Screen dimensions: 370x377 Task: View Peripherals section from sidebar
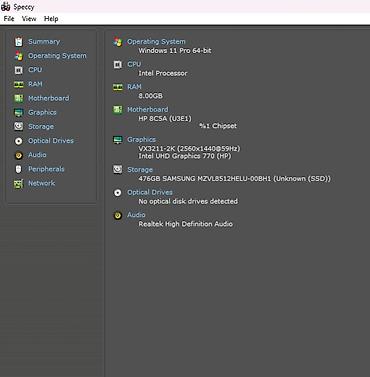(x=46, y=169)
